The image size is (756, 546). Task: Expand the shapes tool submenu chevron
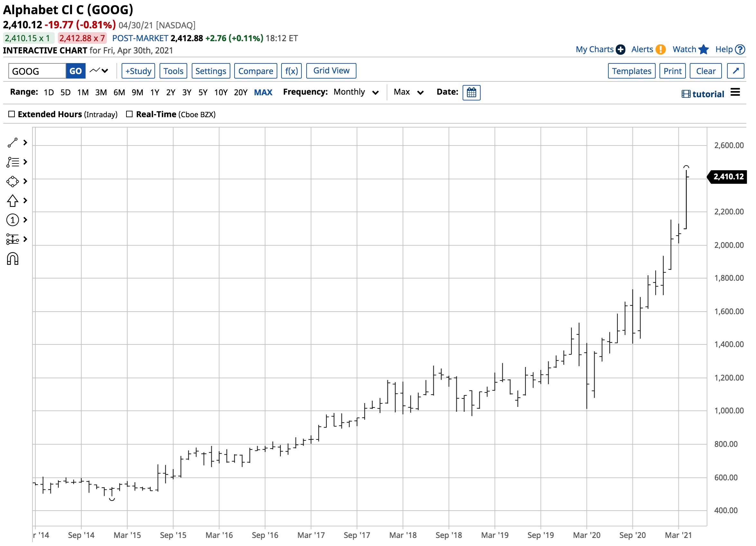click(25, 182)
